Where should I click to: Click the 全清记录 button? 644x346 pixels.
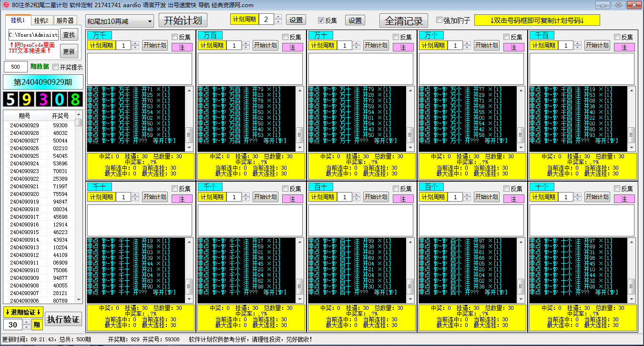point(403,21)
